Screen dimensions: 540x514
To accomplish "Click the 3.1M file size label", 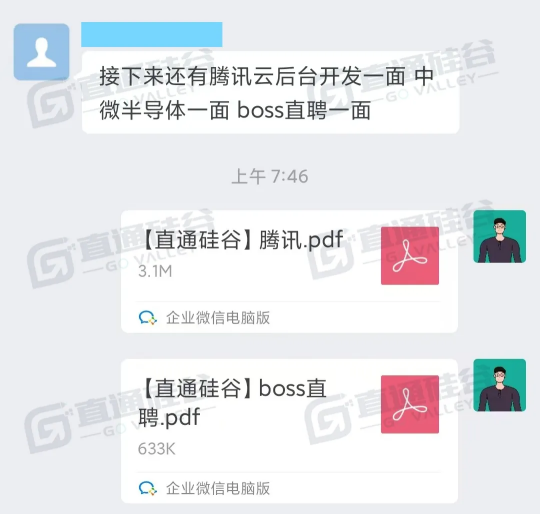I will [155, 271].
